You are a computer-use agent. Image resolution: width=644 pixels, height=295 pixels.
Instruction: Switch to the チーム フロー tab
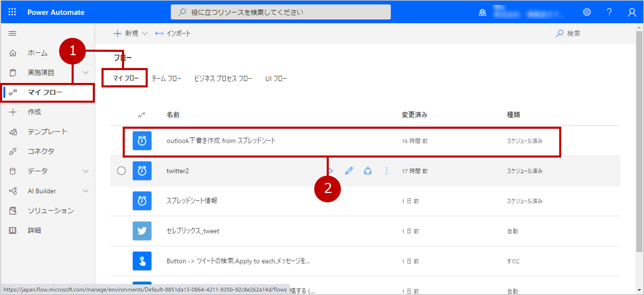[x=166, y=78]
